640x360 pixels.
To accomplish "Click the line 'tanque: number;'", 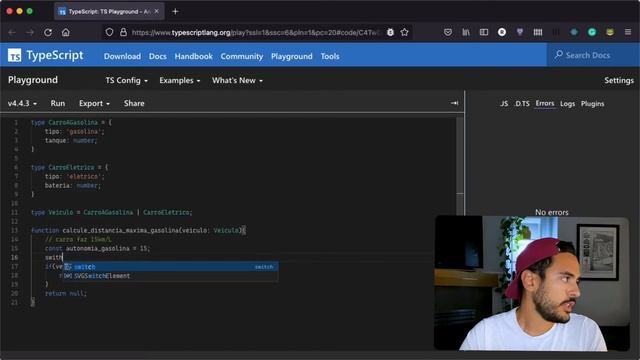I will point(71,140).
